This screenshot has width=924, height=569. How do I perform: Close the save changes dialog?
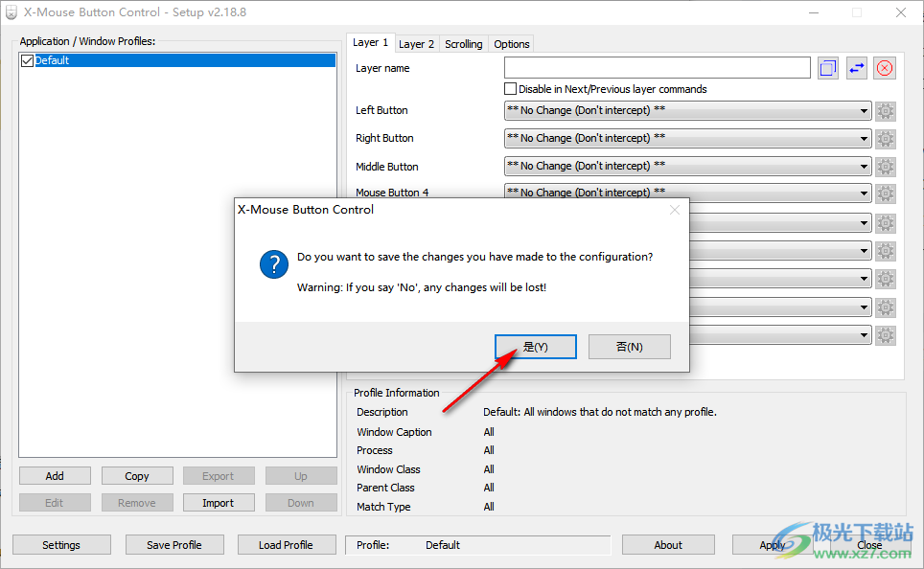(x=675, y=211)
